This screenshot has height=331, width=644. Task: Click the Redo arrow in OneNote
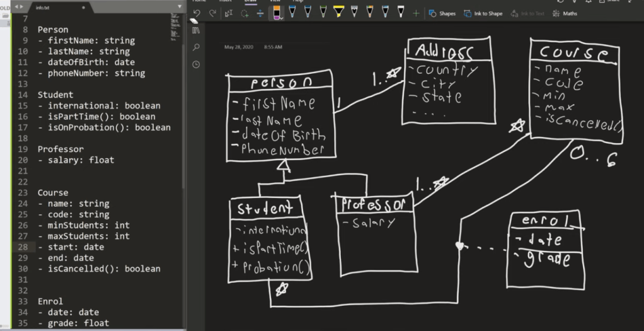[x=212, y=13]
